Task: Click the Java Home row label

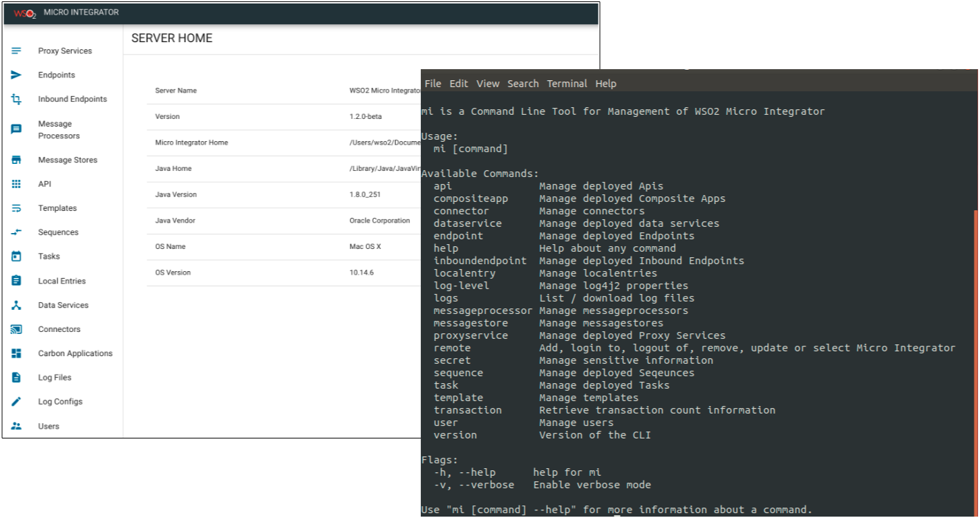Action: (173, 169)
